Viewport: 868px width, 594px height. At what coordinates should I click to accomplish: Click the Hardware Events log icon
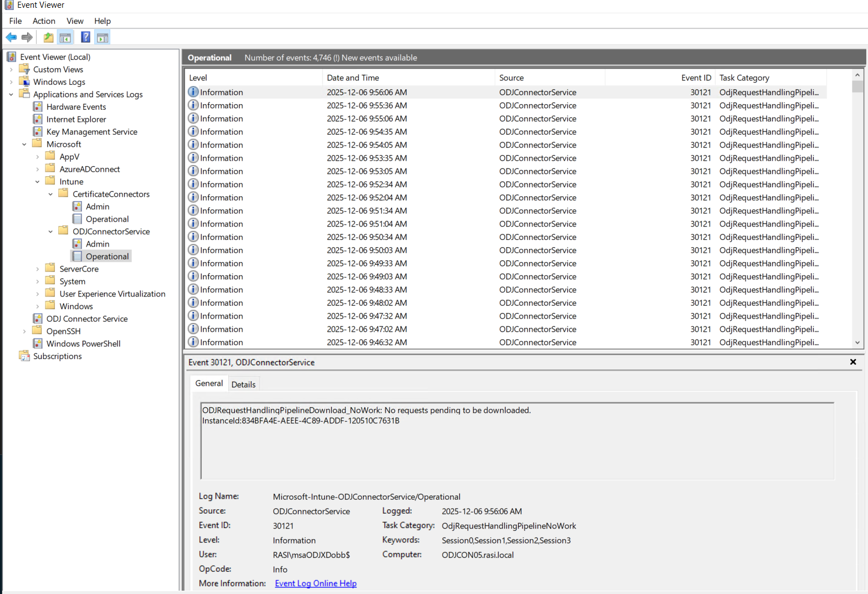pos(38,106)
